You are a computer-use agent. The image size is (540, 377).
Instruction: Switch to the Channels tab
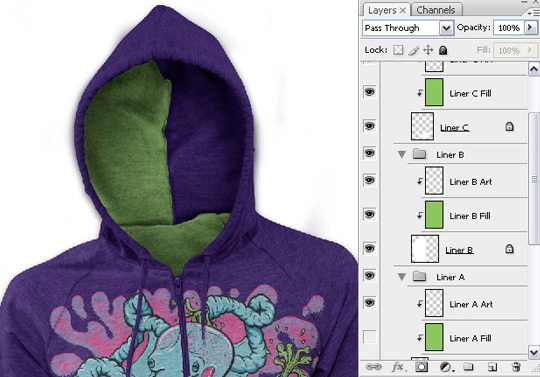click(436, 10)
